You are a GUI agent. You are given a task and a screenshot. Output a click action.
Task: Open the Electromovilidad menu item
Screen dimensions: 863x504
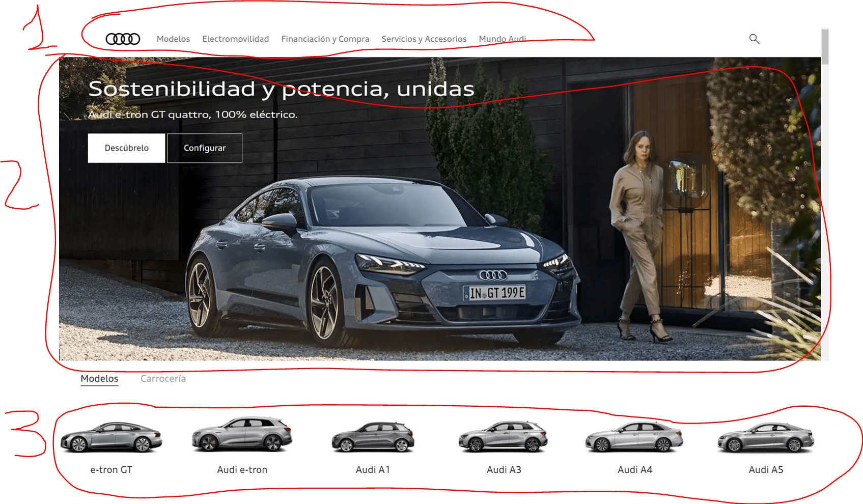point(235,39)
